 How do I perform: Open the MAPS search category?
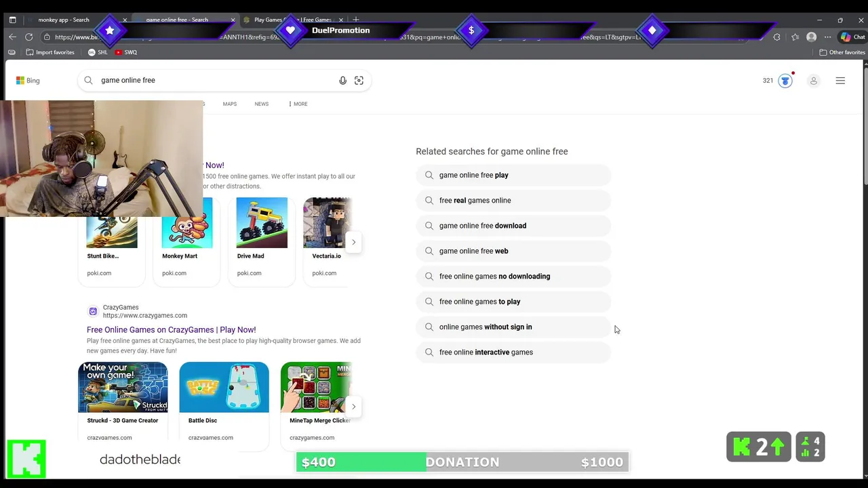coord(230,104)
